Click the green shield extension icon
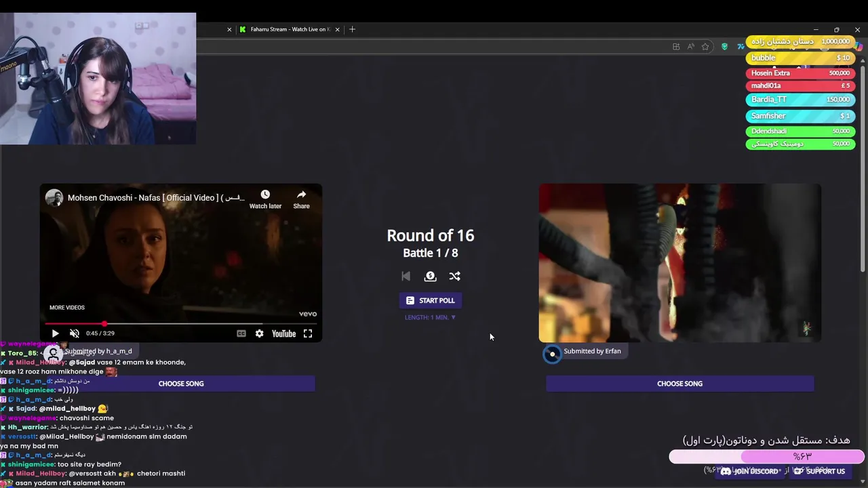Screen dimensions: 868x488 [x=724, y=46]
